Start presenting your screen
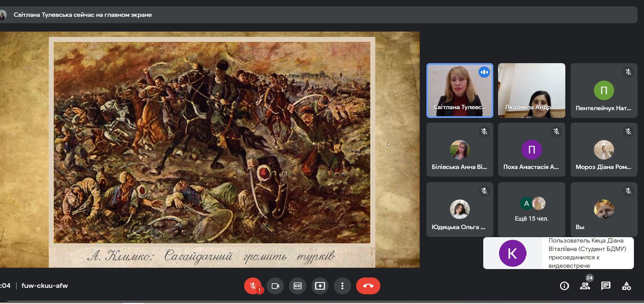The image size is (644, 304). [x=320, y=286]
